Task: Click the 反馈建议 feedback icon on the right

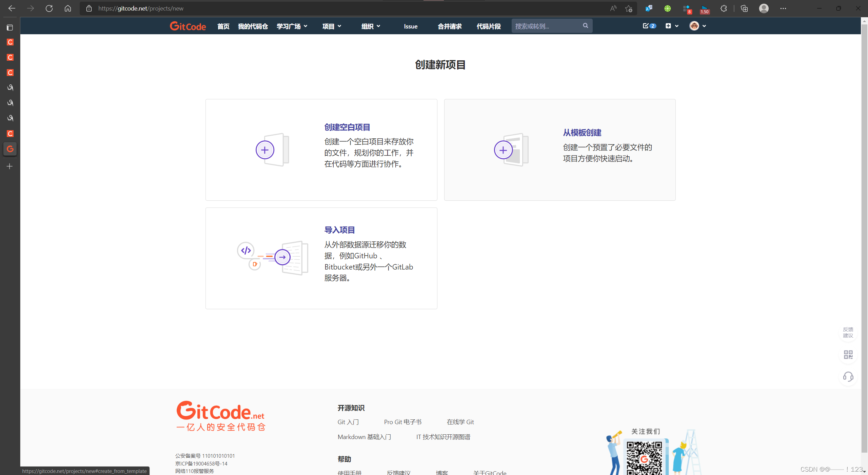Action: point(847,332)
